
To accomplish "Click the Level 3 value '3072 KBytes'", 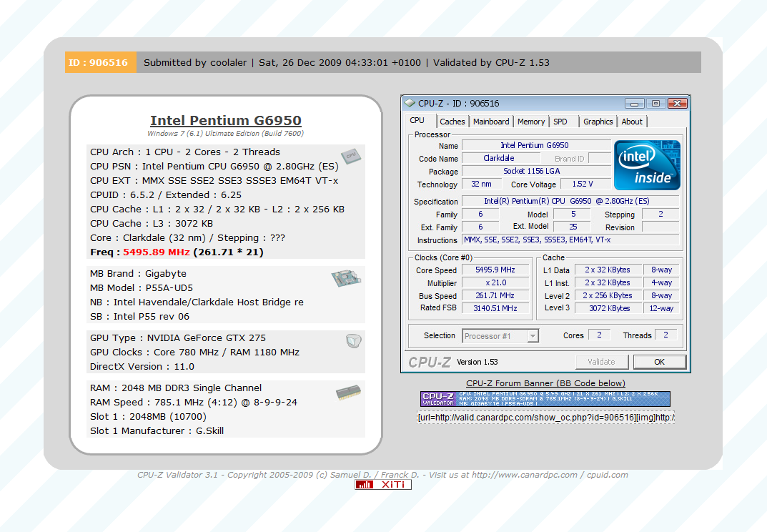I will (610, 308).
